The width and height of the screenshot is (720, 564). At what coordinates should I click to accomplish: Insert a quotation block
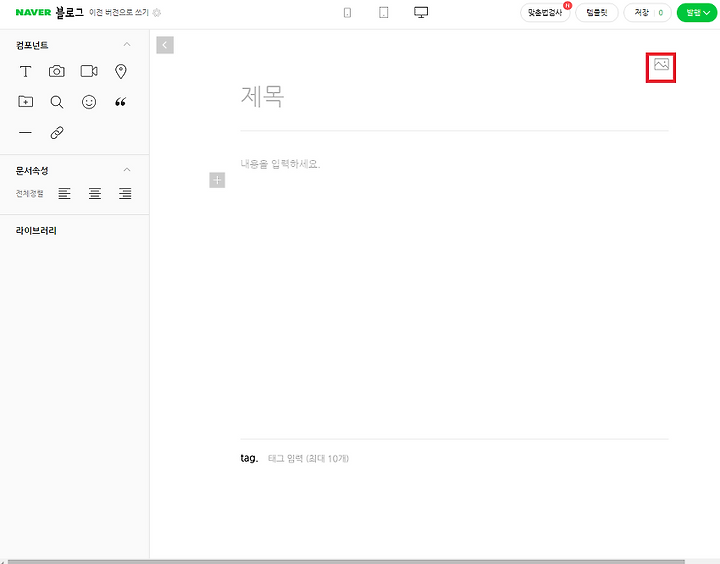tap(120, 102)
